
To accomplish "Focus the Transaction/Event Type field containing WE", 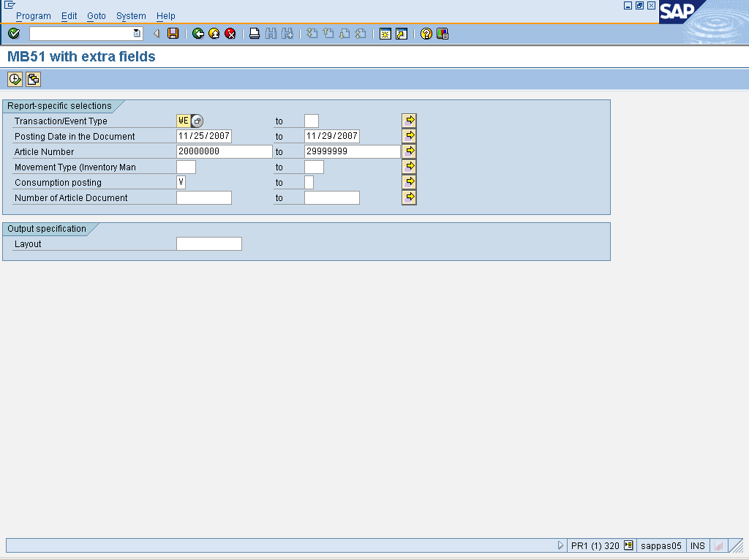I will (184, 121).
